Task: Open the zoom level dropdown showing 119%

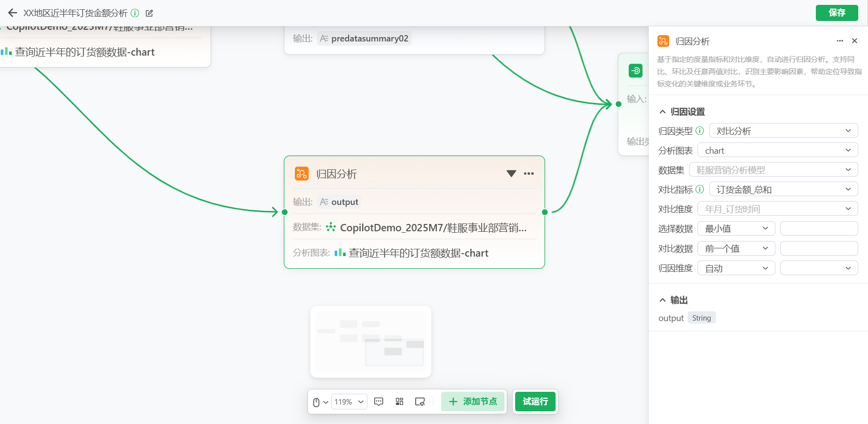Action: coord(349,402)
